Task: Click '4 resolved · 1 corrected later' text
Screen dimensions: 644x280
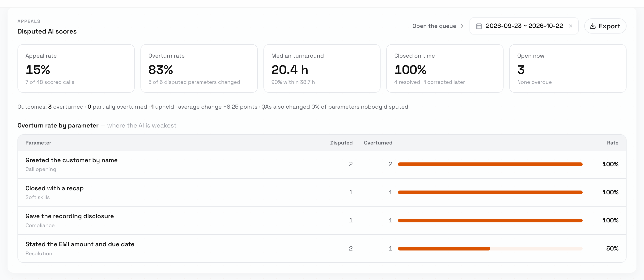Action: point(429,82)
